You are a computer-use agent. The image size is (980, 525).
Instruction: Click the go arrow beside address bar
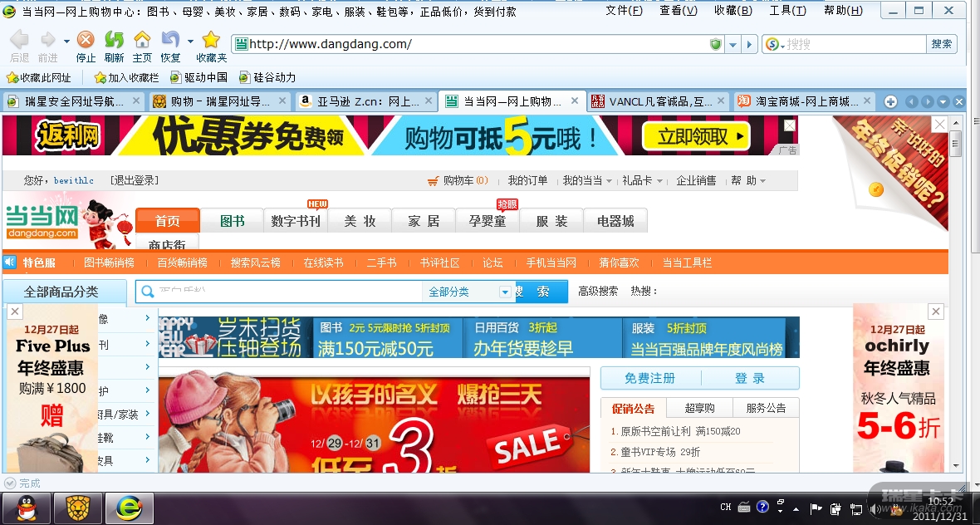(750, 44)
